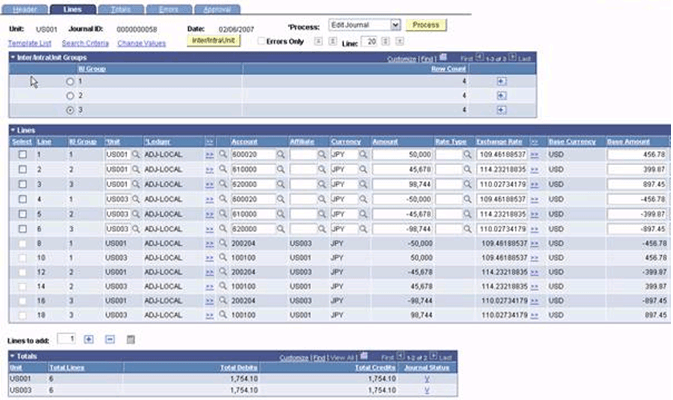Select IU Group 1 radio button
The image size is (673, 400).
click(70, 81)
